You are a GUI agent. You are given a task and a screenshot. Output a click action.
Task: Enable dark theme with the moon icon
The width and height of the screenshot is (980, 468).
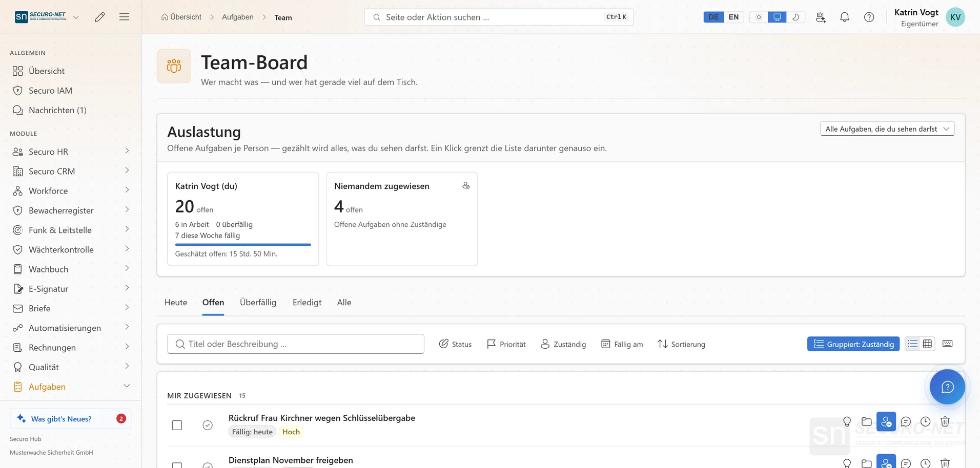tap(795, 17)
